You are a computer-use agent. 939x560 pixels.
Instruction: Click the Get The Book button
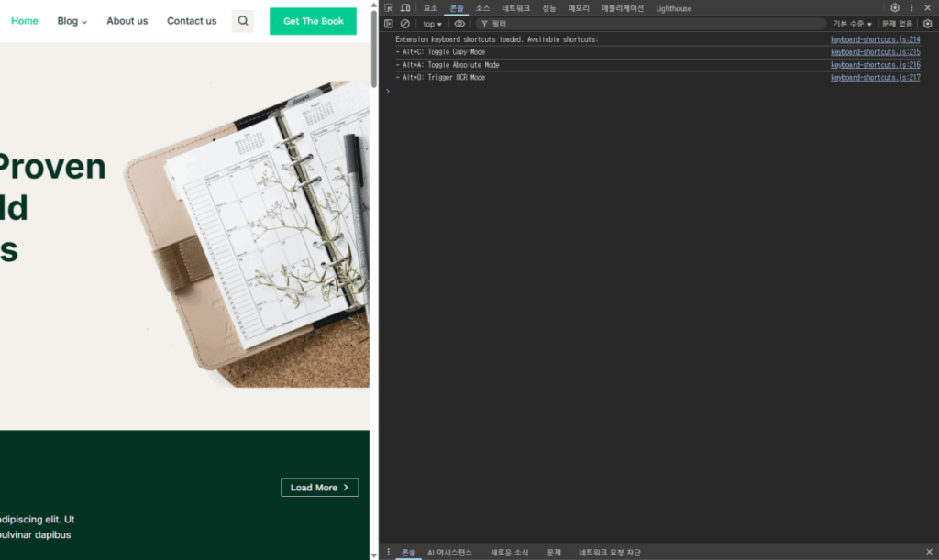(313, 21)
